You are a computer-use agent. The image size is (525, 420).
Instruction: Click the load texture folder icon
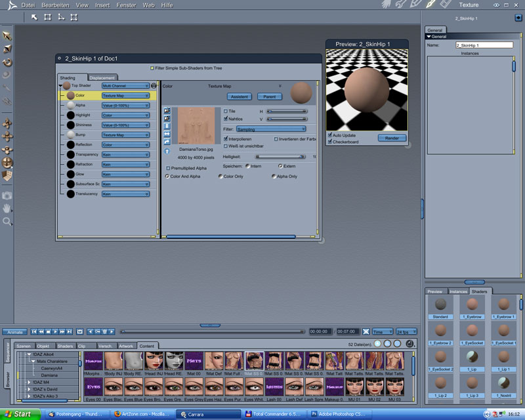pyautogui.click(x=167, y=110)
